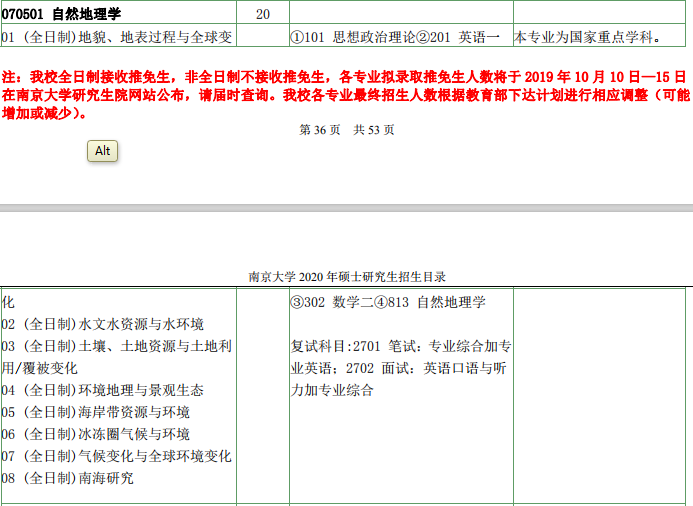Click retest line '复试科目:2701 笔试：专业综合加专'

[x=401, y=346]
